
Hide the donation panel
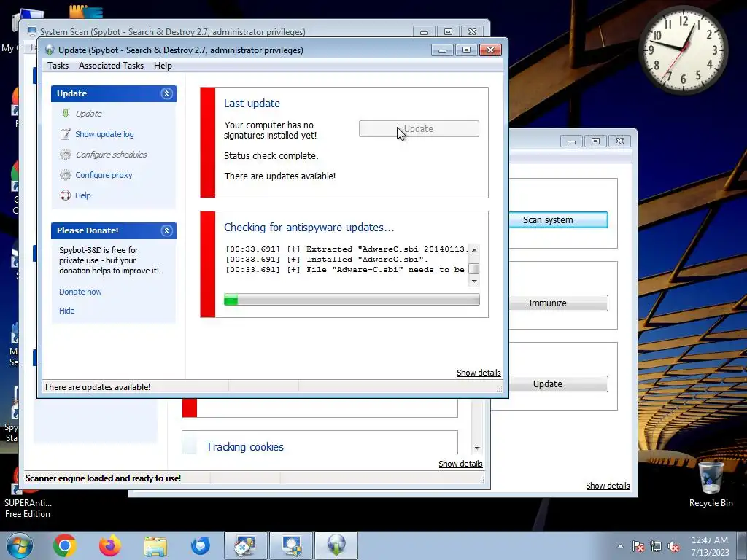[66, 311]
